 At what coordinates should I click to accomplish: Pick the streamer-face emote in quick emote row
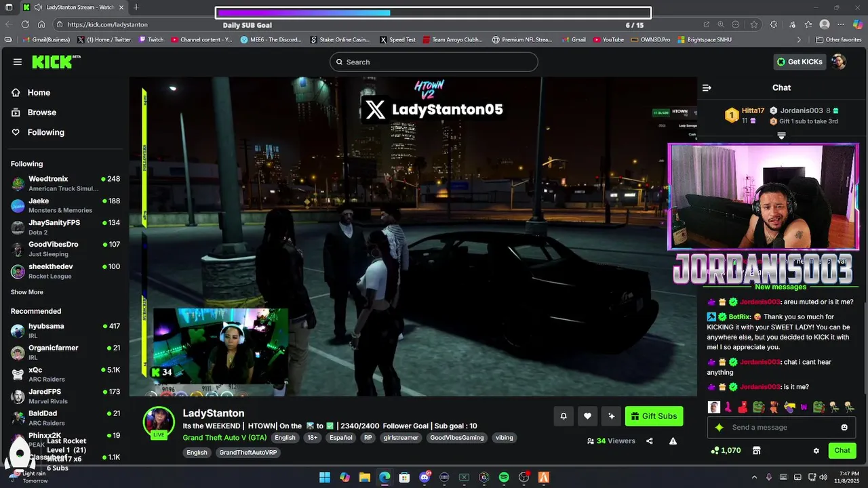pyautogui.click(x=713, y=407)
